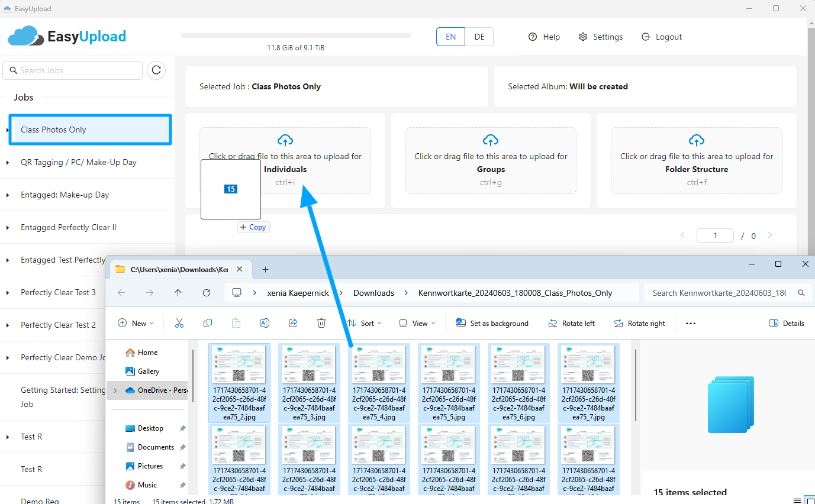Open the See more ellipsis menu
The height and width of the screenshot is (504, 815).
[x=690, y=324]
